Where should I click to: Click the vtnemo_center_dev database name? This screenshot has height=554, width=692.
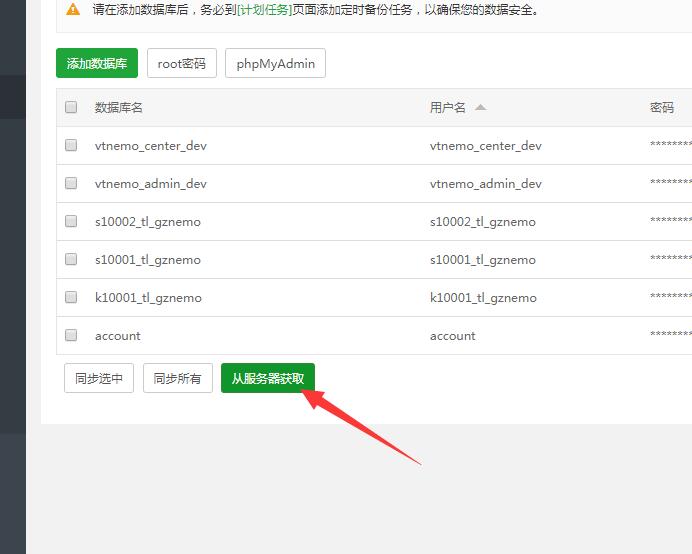tap(151, 145)
